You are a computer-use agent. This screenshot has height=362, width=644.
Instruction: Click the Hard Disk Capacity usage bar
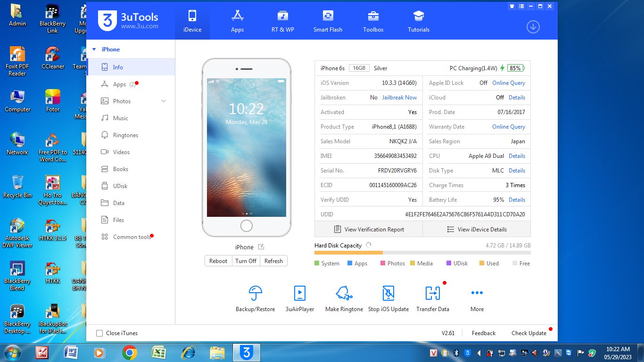[422, 253]
